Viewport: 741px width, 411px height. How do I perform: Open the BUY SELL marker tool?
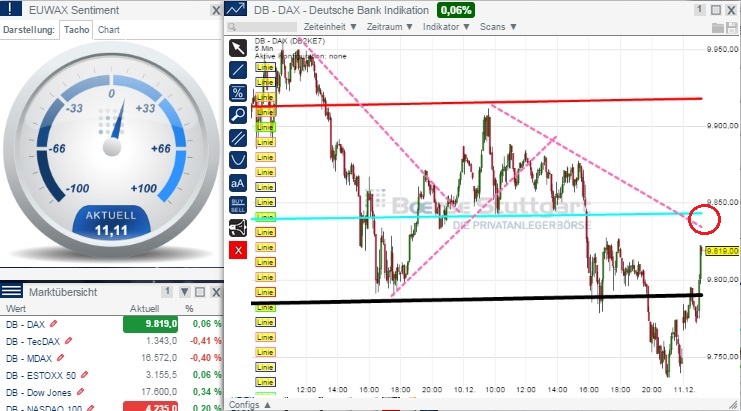click(x=238, y=205)
